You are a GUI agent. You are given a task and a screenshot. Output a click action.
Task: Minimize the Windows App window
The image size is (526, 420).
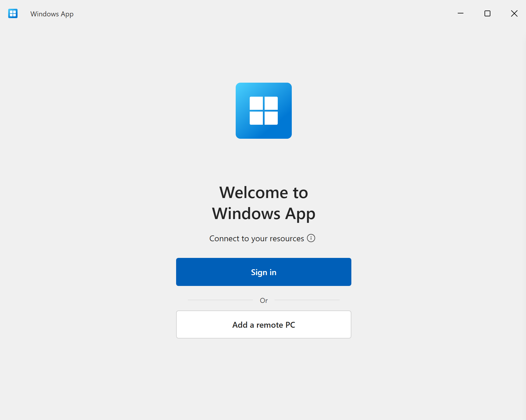(x=461, y=13)
